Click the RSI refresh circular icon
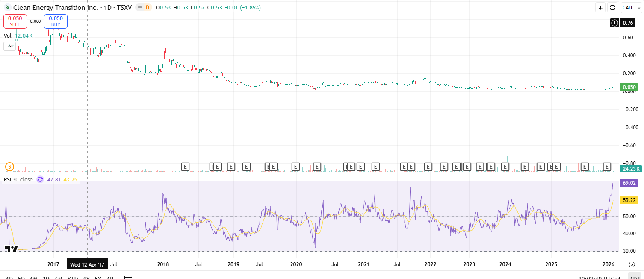The width and height of the screenshot is (644, 279). 40,179
